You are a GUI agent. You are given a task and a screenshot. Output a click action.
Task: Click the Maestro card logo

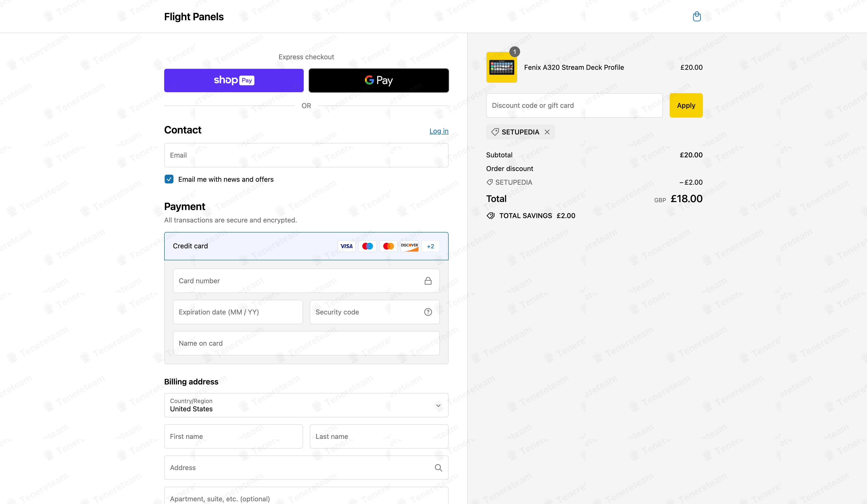(367, 246)
